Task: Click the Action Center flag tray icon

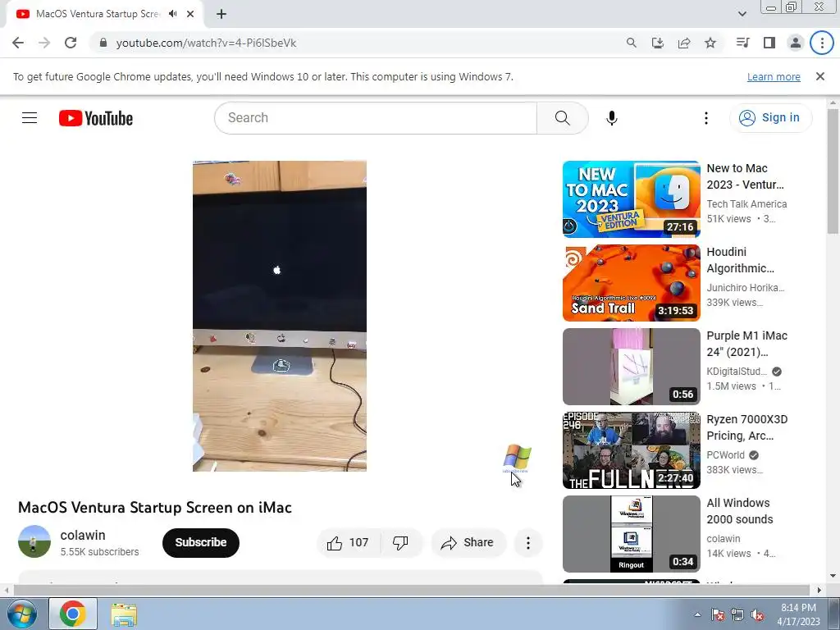Action: [x=718, y=614]
